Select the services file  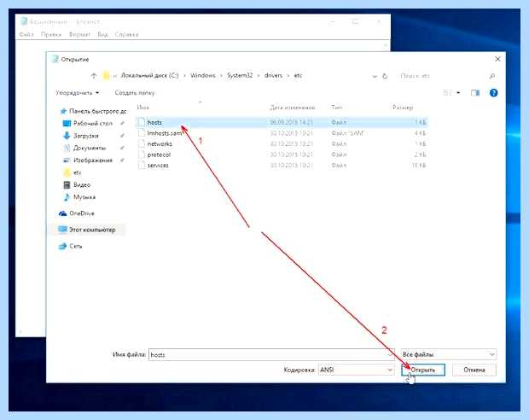pyautogui.click(x=282, y=166)
